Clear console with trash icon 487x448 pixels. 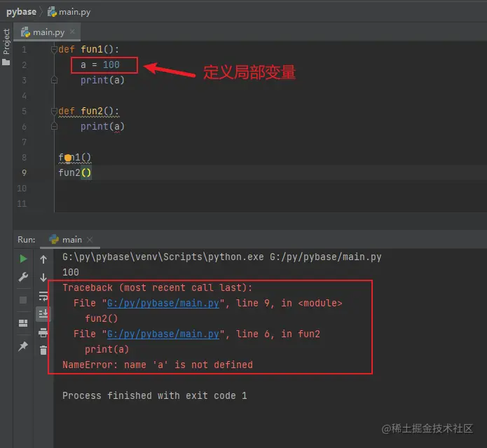click(x=43, y=350)
